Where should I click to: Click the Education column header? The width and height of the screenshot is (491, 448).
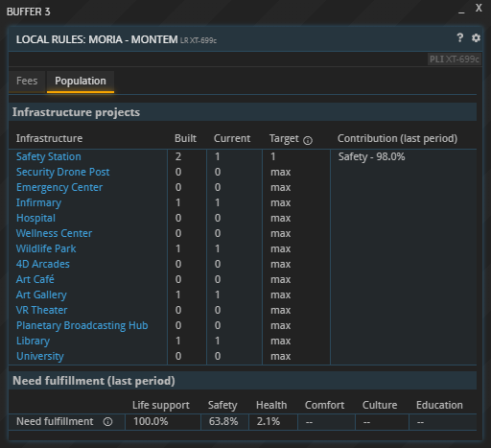pyautogui.click(x=439, y=405)
